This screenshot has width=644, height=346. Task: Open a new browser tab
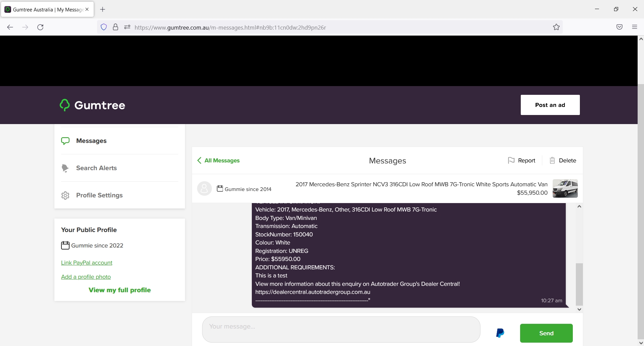coord(103,9)
